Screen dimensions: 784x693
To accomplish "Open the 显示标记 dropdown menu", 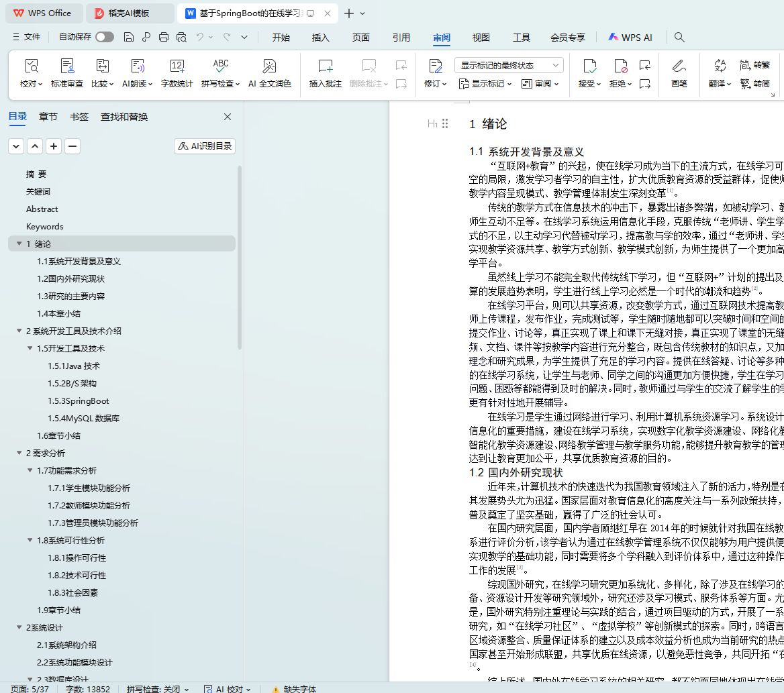I will pyautogui.click(x=485, y=84).
